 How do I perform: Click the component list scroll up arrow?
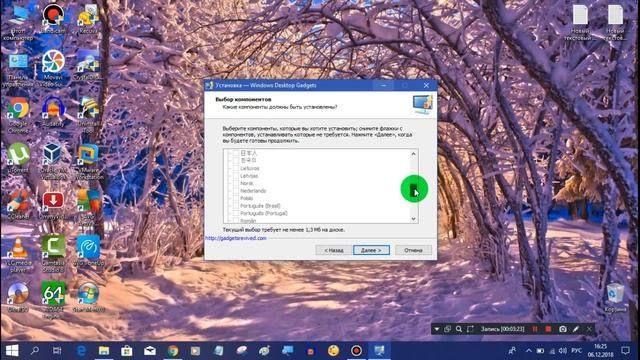click(413, 153)
